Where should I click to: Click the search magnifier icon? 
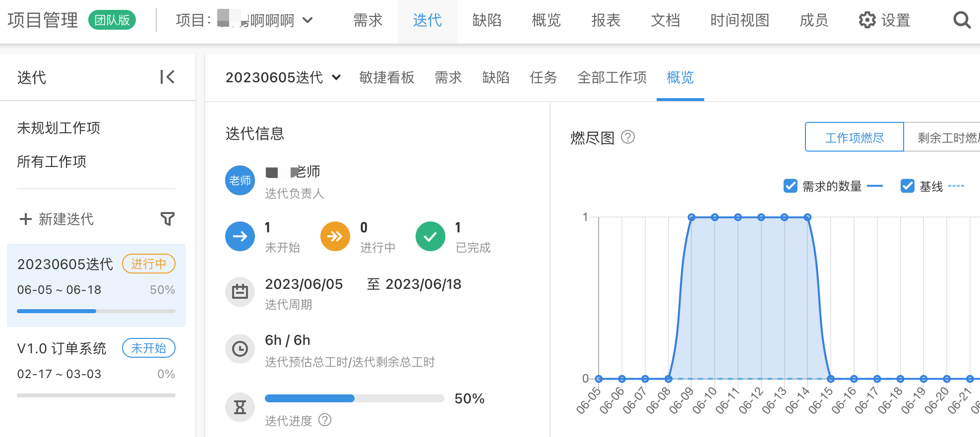coord(961,20)
